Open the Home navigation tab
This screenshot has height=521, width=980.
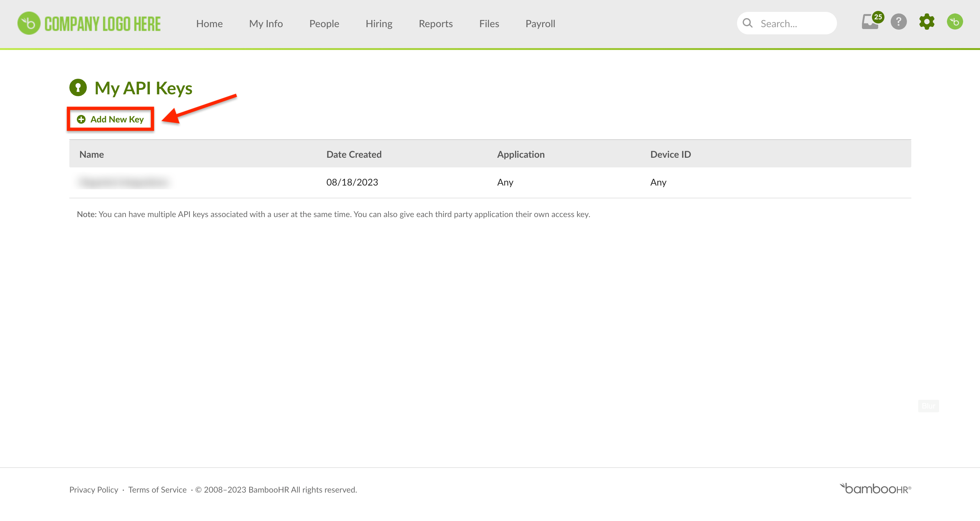[209, 23]
